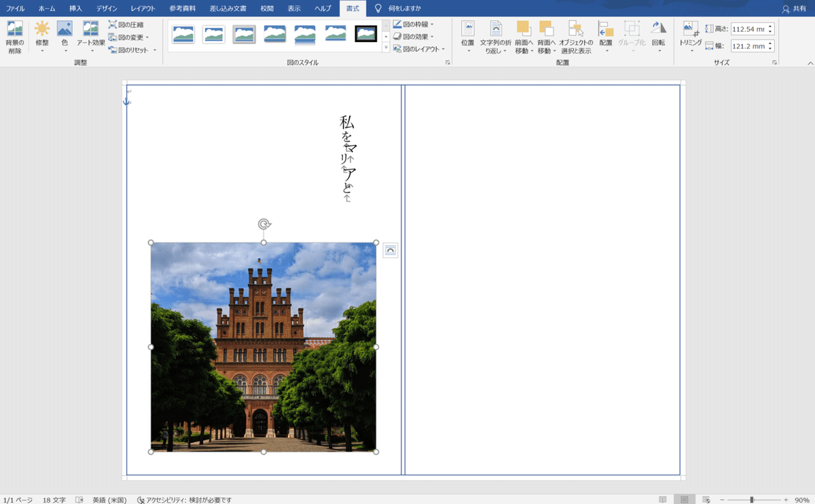Click the 幅 (width) value field

pyautogui.click(x=749, y=46)
